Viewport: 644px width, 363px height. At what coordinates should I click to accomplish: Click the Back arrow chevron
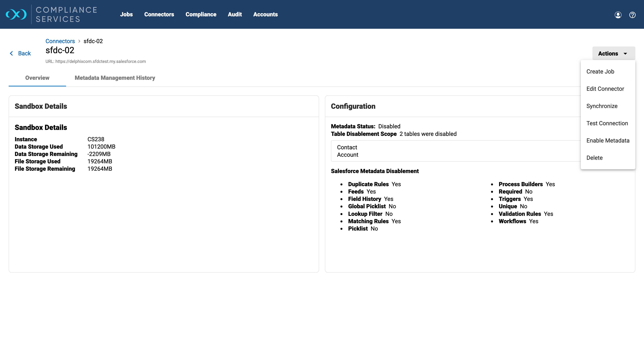pos(11,53)
